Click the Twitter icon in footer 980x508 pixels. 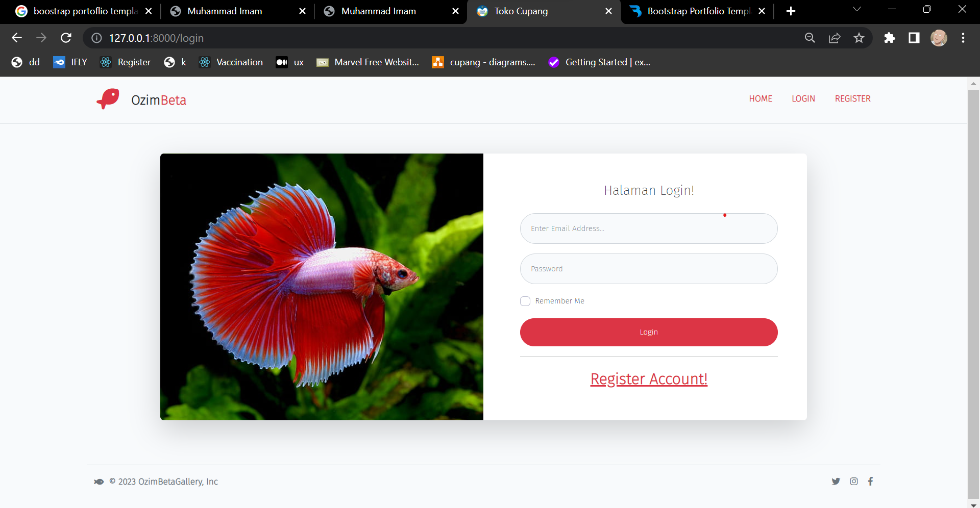pyautogui.click(x=836, y=481)
